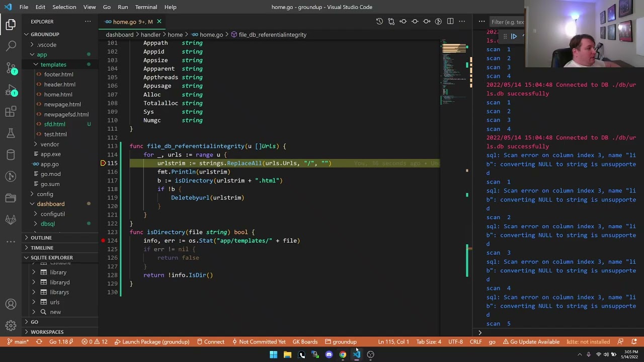Collapse the app folder
The height and width of the screenshot is (362, 644).
pos(42,54)
